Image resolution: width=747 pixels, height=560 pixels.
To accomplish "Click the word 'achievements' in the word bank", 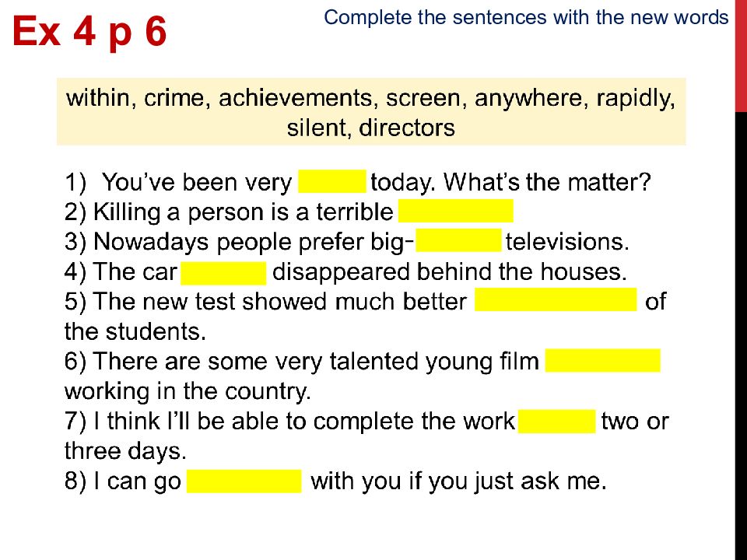I will click(296, 98).
